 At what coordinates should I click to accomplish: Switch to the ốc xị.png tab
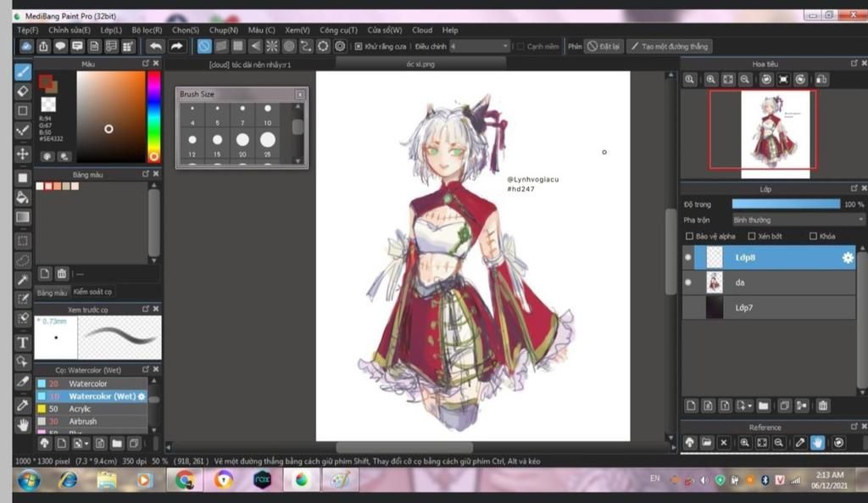point(420,64)
